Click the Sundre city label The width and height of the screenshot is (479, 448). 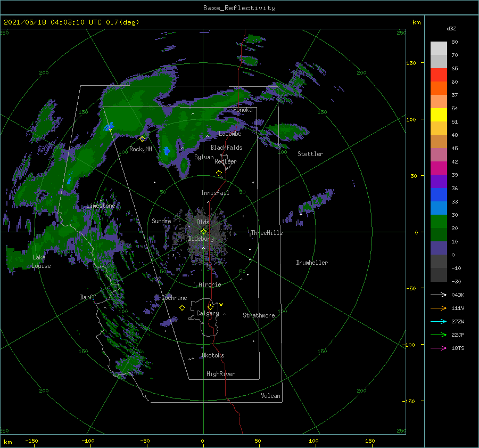coord(161,221)
